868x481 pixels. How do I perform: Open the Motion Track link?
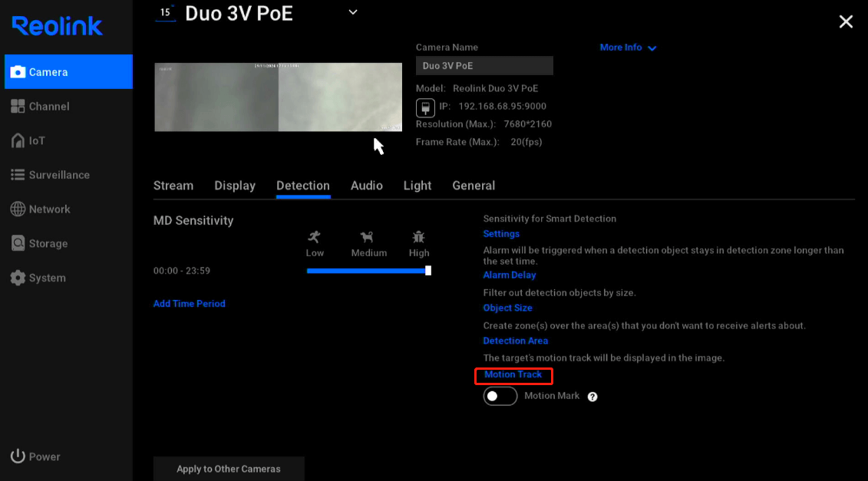pyautogui.click(x=513, y=374)
